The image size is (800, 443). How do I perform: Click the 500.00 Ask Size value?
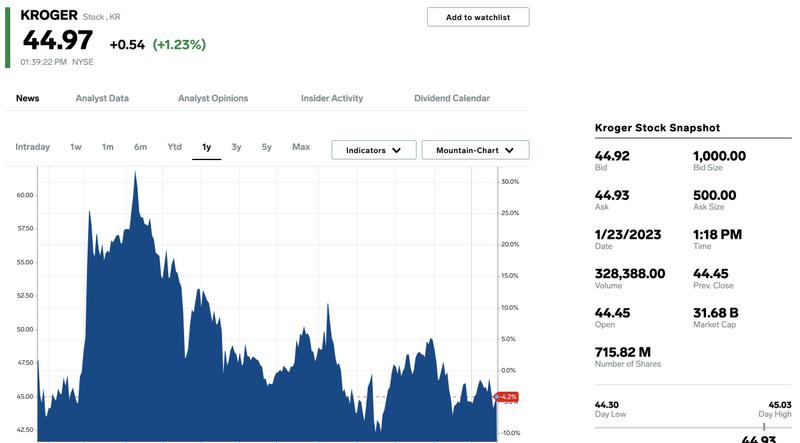point(715,195)
